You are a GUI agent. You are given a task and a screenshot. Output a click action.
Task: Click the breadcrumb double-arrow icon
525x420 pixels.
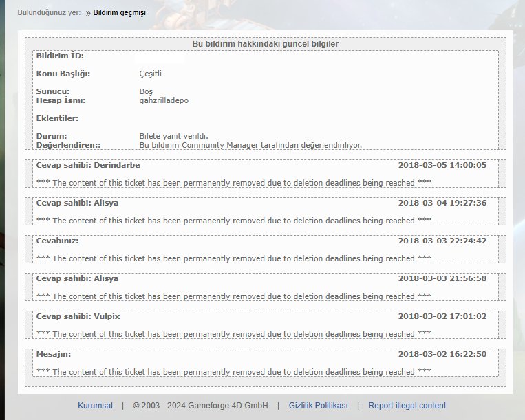coord(88,13)
